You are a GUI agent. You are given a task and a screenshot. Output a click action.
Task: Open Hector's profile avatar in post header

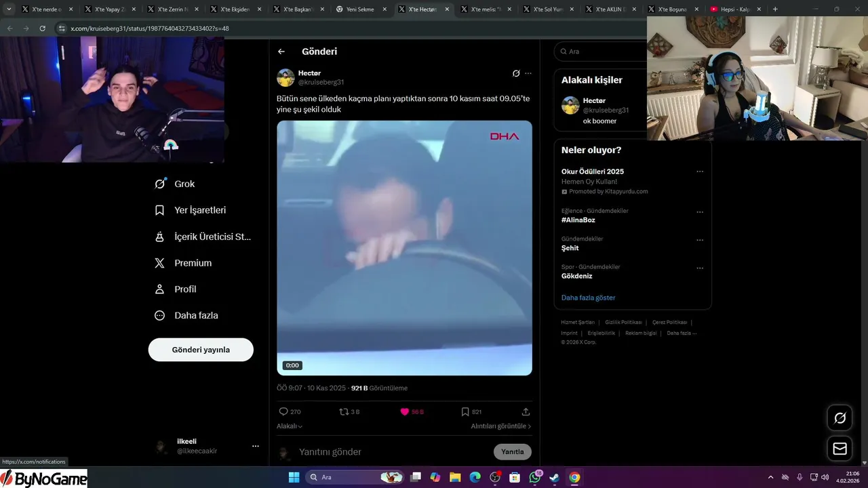285,77
